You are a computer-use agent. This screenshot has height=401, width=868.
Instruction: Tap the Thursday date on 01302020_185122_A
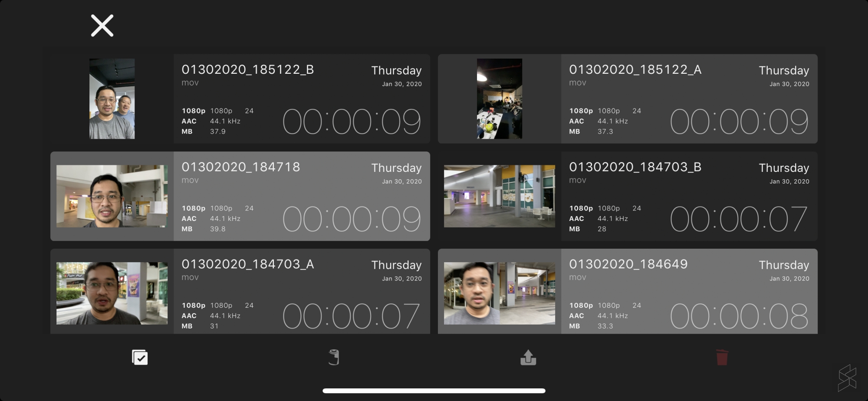[x=783, y=71]
